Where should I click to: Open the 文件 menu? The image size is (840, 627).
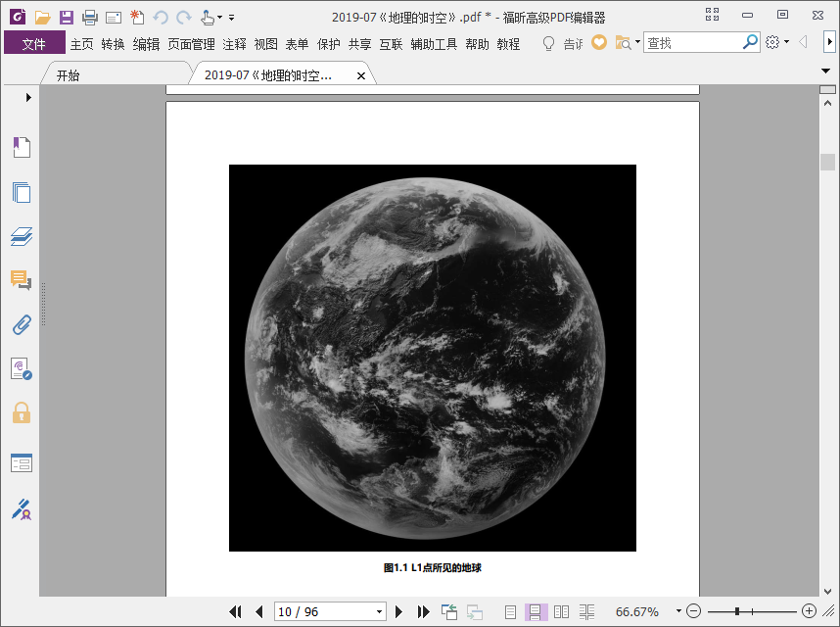(x=34, y=43)
